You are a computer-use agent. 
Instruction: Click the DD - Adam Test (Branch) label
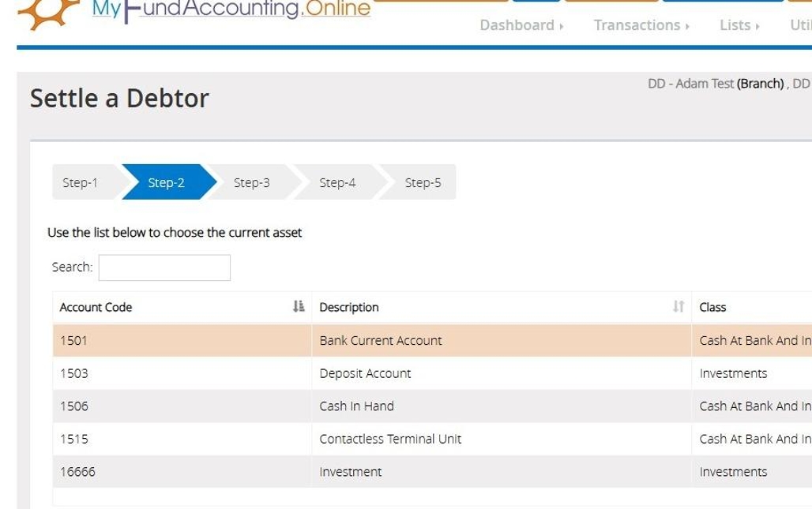click(716, 84)
